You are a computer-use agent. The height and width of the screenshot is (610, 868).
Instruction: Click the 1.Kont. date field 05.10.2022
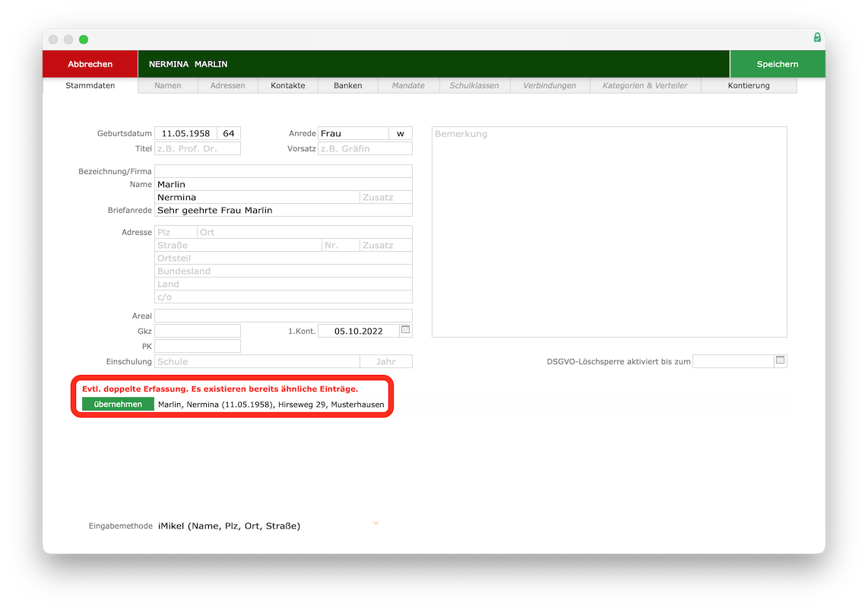point(358,331)
